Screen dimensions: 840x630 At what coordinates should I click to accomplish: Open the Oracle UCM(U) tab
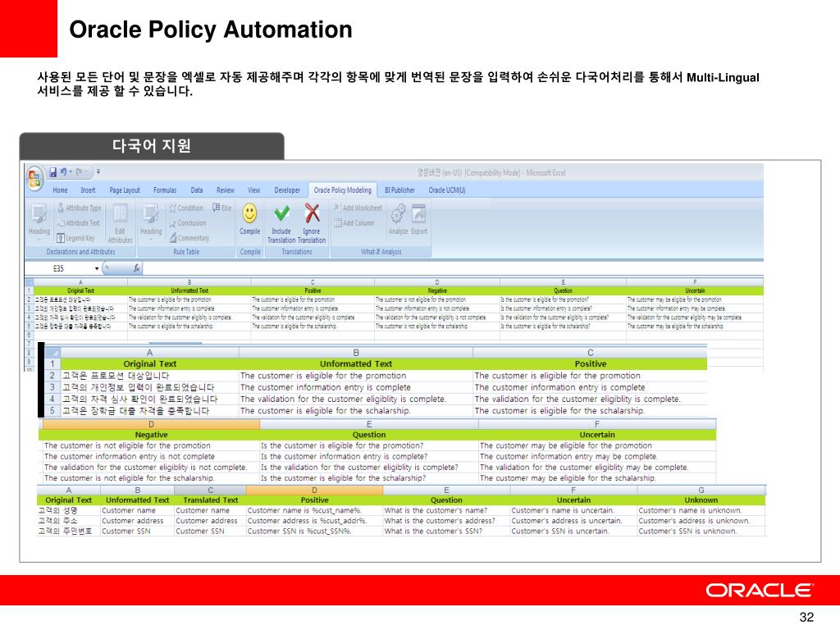coord(447,190)
